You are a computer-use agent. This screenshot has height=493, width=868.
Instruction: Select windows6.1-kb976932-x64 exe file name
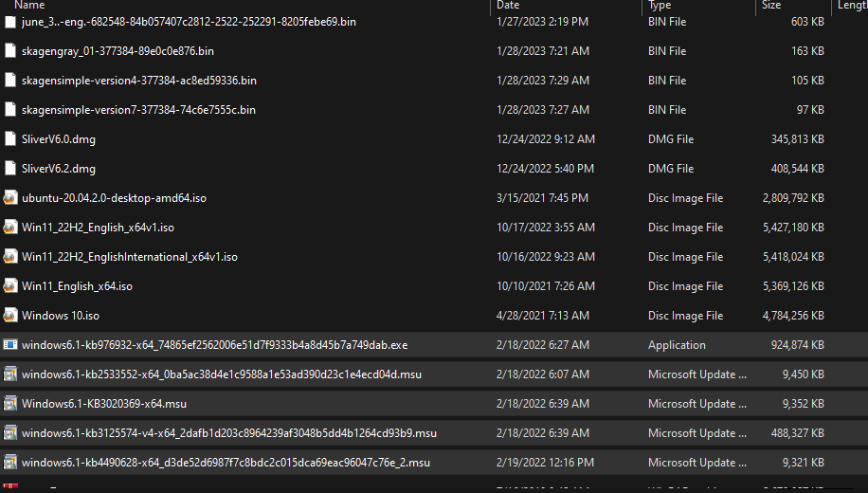coord(215,344)
